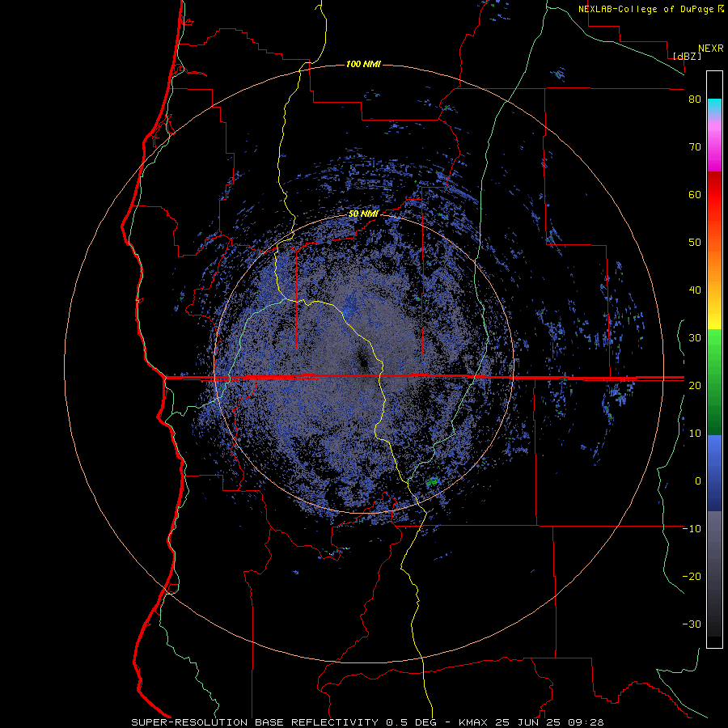Click the [dBZ] unit label
Screen dimensions: 728x728
687,56
